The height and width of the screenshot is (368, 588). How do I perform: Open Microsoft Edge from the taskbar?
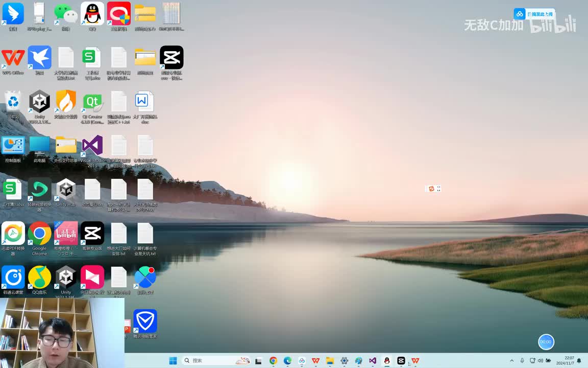(287, 360)
